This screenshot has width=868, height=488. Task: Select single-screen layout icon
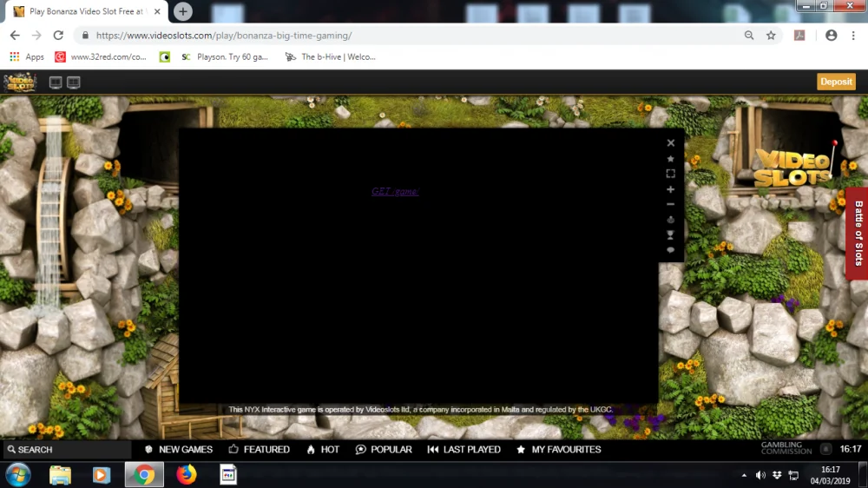56,82
